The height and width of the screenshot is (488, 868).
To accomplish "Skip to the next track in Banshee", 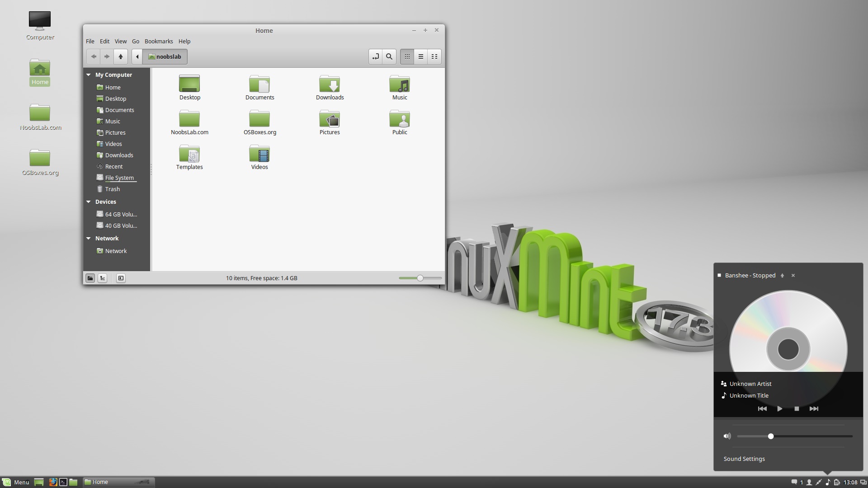I will pos(814,408).
